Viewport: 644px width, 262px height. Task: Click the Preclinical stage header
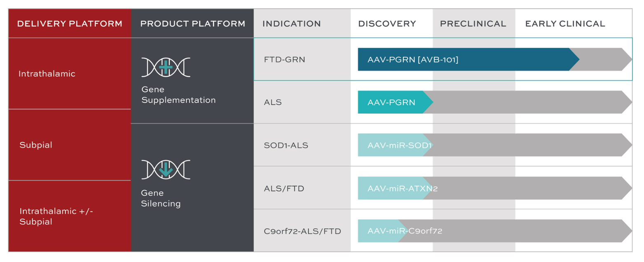(x=473, y=23)
